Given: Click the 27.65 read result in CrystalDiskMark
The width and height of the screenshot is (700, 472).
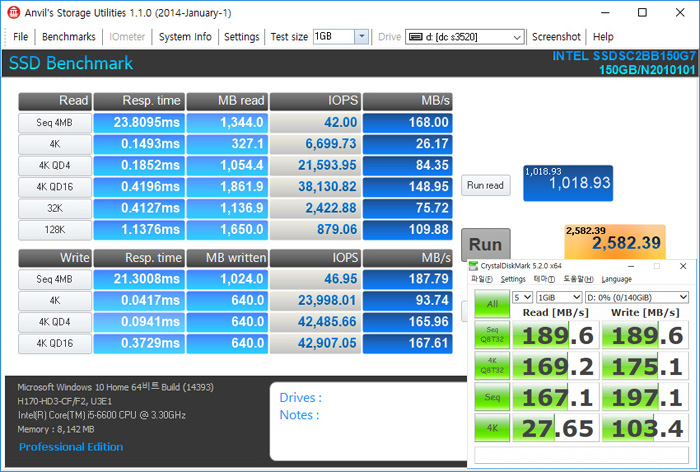Looking at the screenshot, I should pyautogui.click(x=556, y=428).
